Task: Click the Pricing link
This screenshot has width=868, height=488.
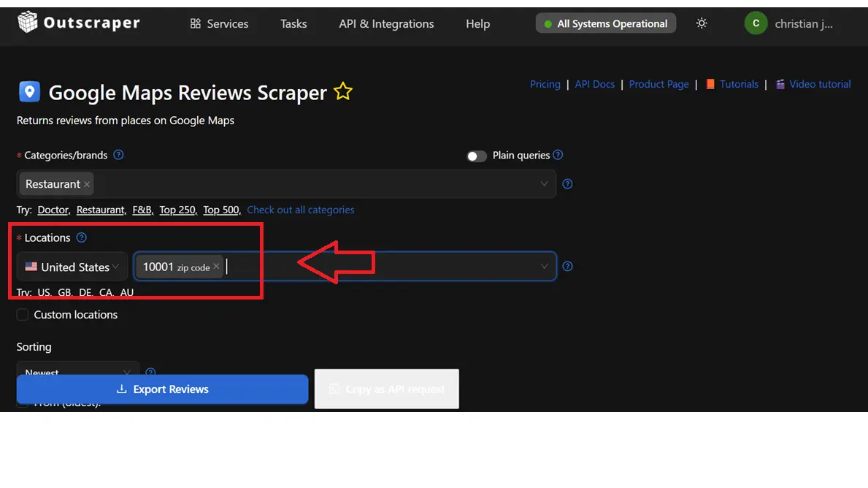Action: coord(545,84)
